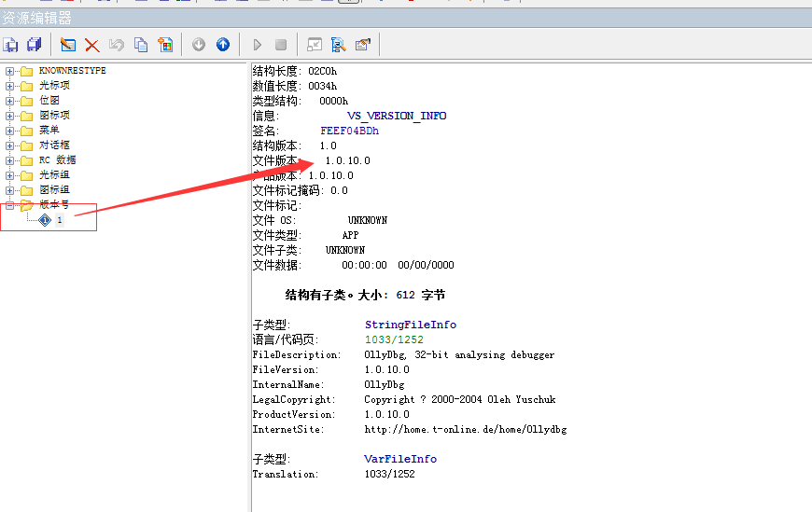
Task: Click the resource properties hand icon
Action: pos(363,45)
